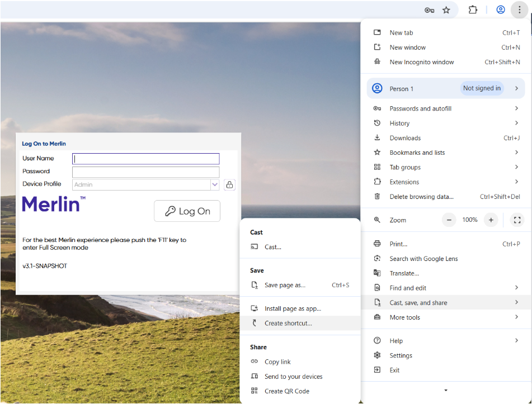Image resolution: width=532 pixels, height=404 pixels.
Task: Click the profile avatar icon in toolbar
Action: tap(501, 10)
